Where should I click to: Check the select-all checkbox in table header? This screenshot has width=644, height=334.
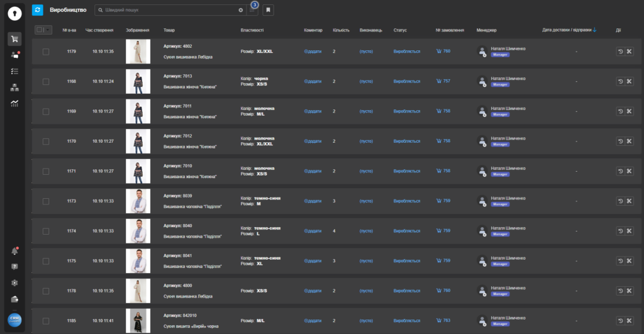click(x=40, y=30)
